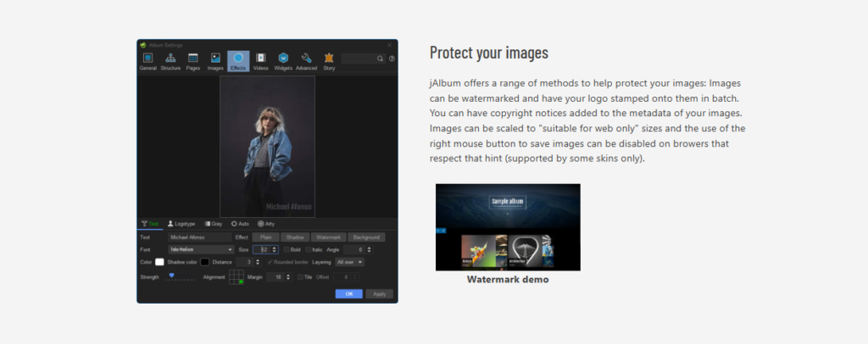
Task: Adjust the Distance stepper arrows
Action: tap(258, 262)
